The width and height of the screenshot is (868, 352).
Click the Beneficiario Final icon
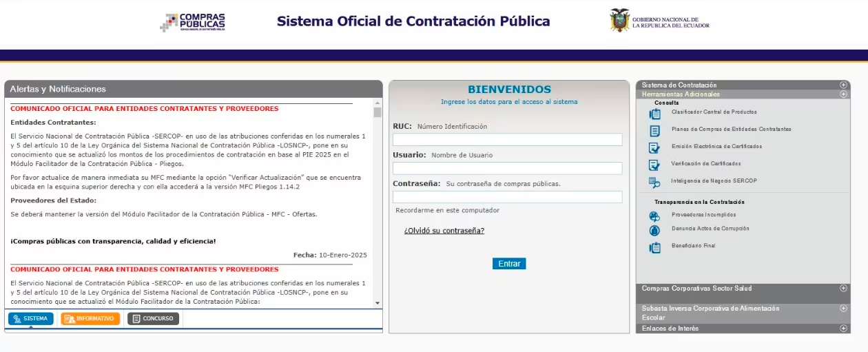654,247
